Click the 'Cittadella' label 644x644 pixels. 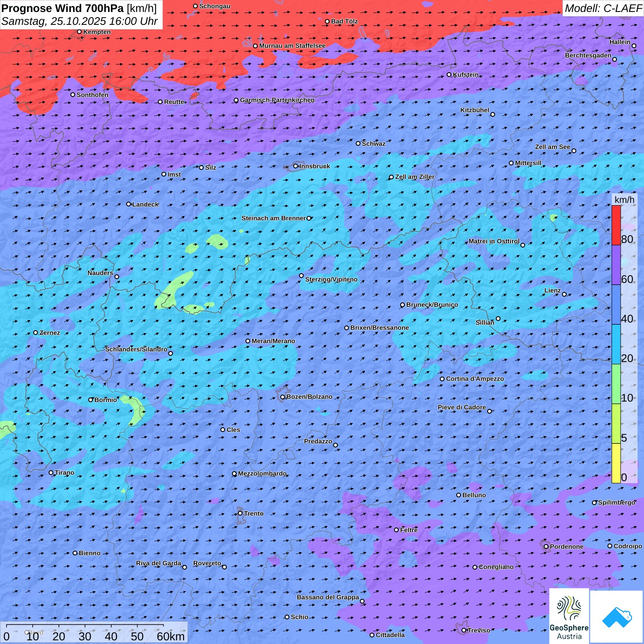[390, 635]
